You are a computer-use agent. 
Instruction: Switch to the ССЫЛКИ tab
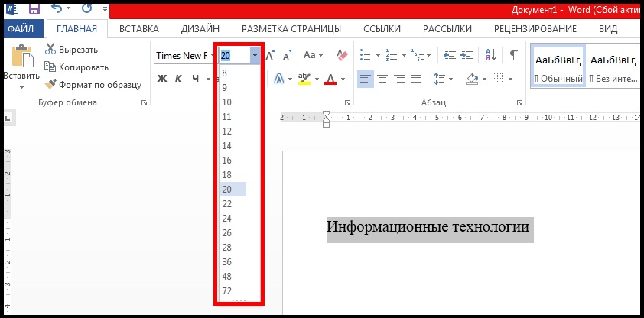click(382, 29)
